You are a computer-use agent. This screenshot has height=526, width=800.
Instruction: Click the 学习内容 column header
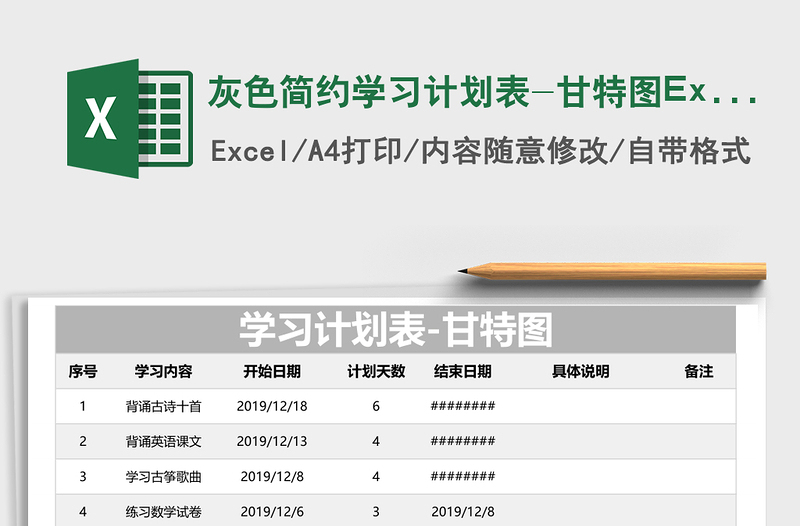click(163, 371)
